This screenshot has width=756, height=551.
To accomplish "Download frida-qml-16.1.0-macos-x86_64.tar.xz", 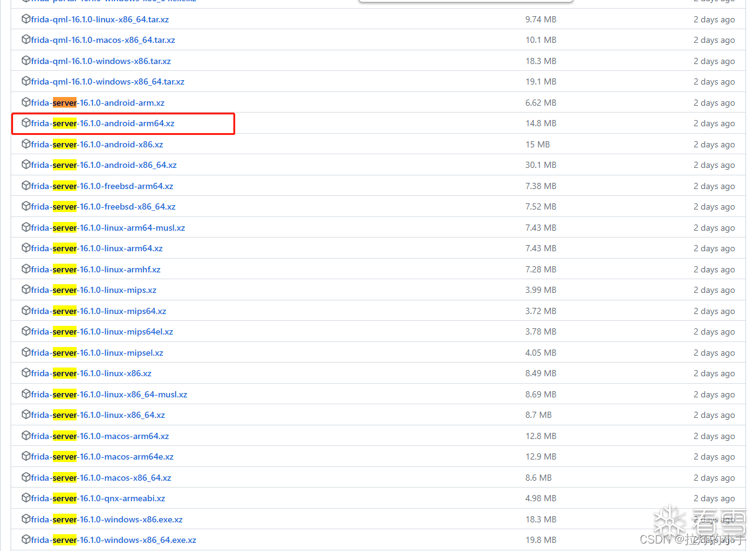I will [x=103, y=40].
